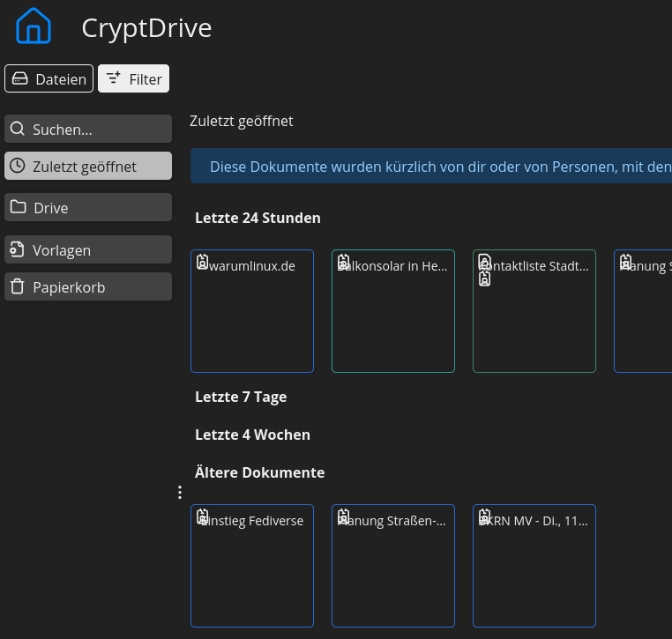Click the three-dot sidebar resize handle
The height and width of the screenshot is (639, 672).
pyautogui.click(x=180, y=493)
